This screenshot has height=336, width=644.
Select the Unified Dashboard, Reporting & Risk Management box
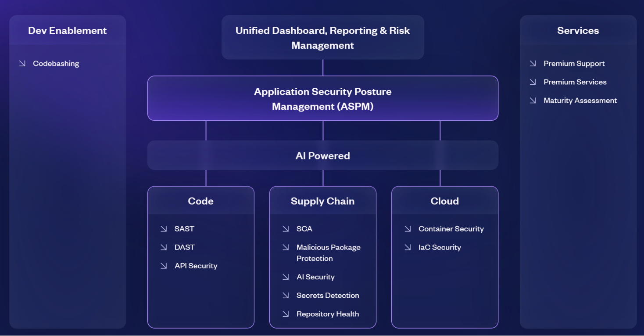322,38
